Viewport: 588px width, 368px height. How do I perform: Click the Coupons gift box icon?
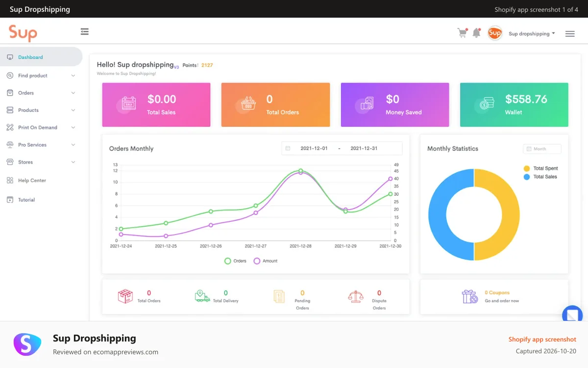click(469, 296)
